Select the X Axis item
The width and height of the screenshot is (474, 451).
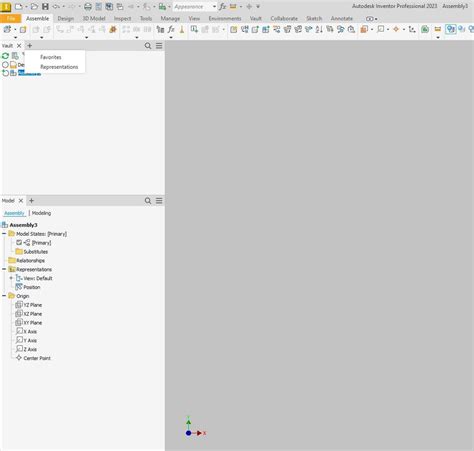click(30, 331)
